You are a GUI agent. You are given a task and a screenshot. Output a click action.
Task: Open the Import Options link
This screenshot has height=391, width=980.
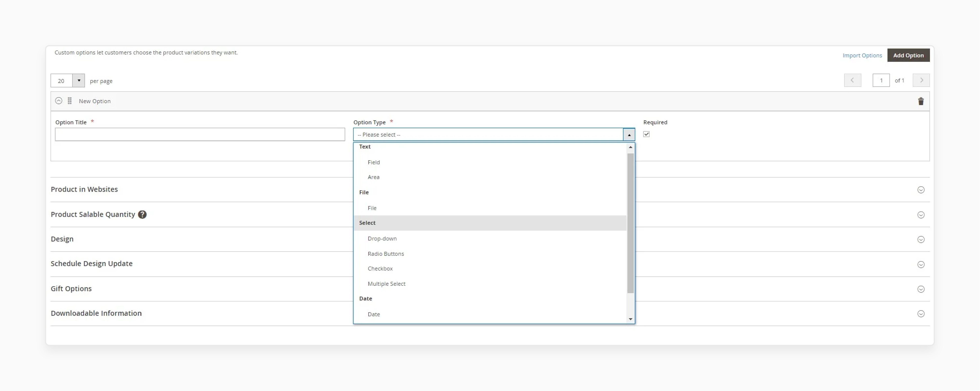[862, 55]
